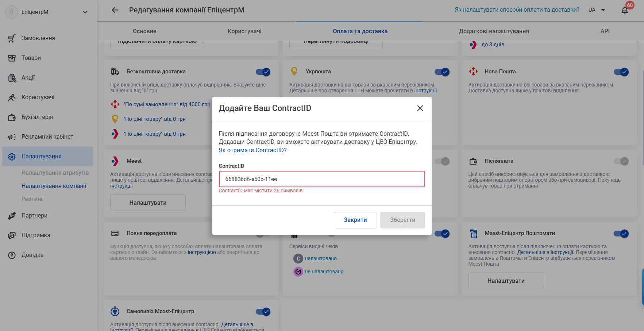Open notifications bell icon
The image size is (644, 331).
click(x=625, y=10)
